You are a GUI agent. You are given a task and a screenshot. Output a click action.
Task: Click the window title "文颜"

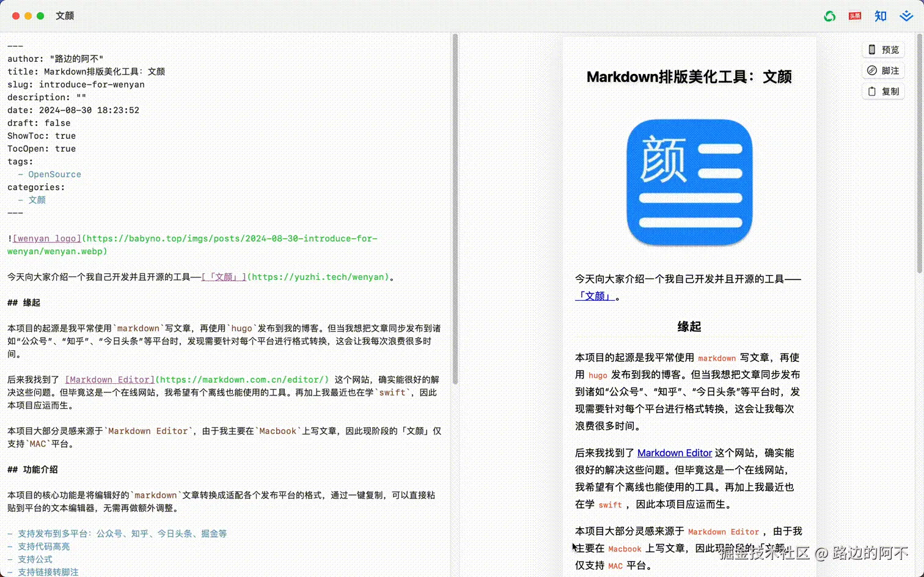(65, 16)
